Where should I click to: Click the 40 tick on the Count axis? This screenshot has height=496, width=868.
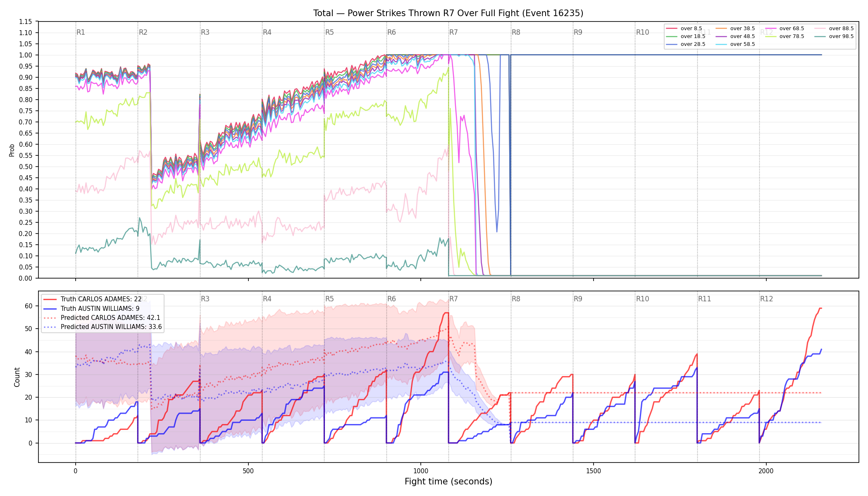point(29,352)
